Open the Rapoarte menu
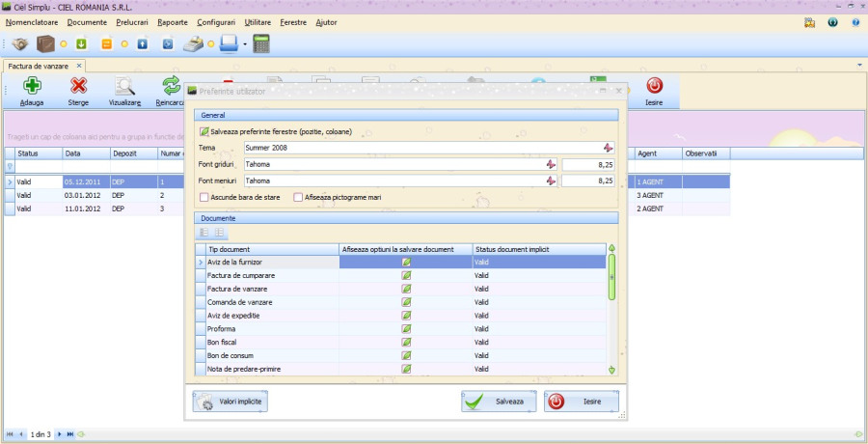 point(172,21)
